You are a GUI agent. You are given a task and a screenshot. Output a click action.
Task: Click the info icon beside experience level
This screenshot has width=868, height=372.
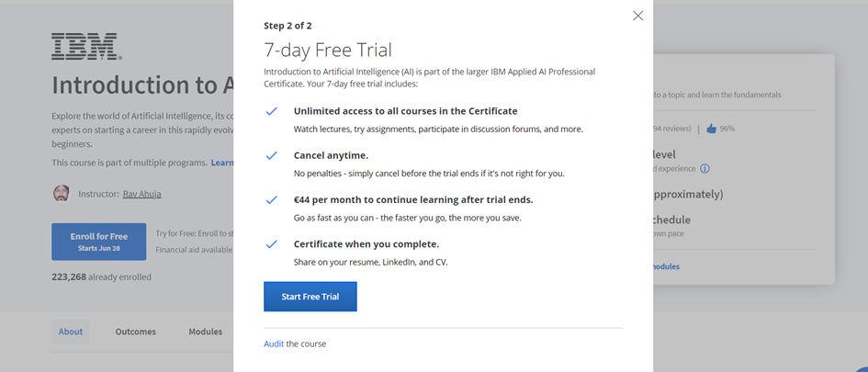pos(705,168)
